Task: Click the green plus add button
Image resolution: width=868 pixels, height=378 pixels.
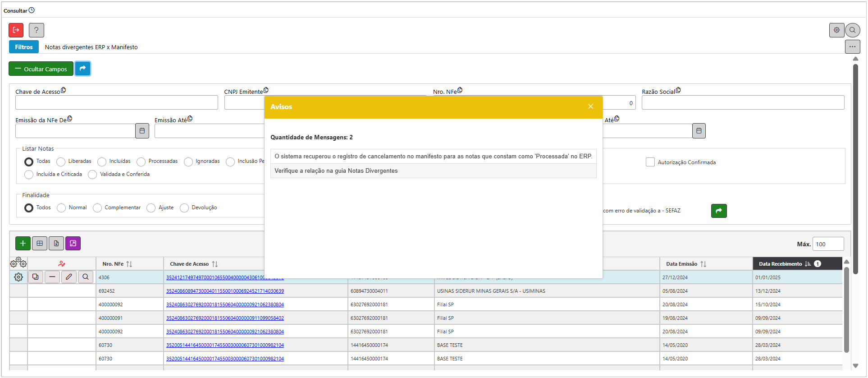Action: tap(23, 244)
